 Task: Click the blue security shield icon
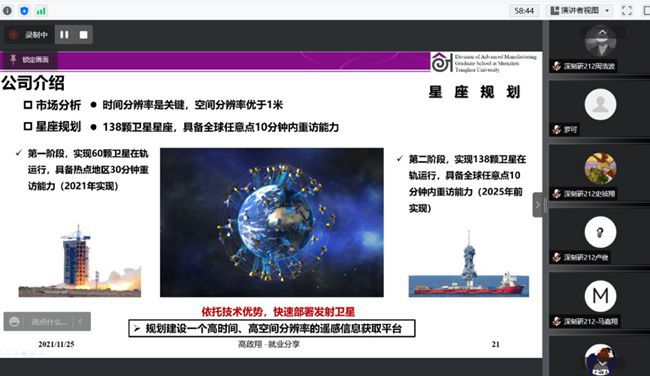pos(24,10)
